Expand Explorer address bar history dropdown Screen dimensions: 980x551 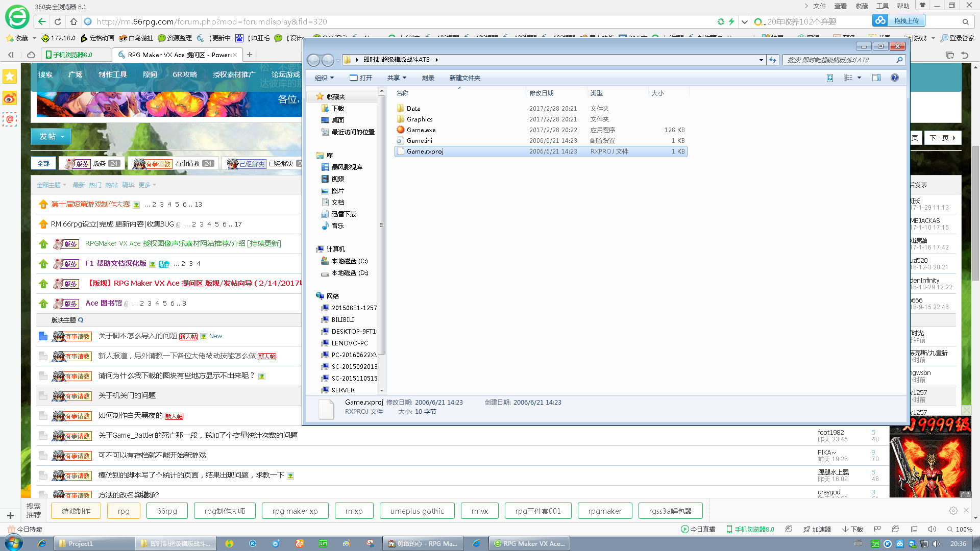761,60
